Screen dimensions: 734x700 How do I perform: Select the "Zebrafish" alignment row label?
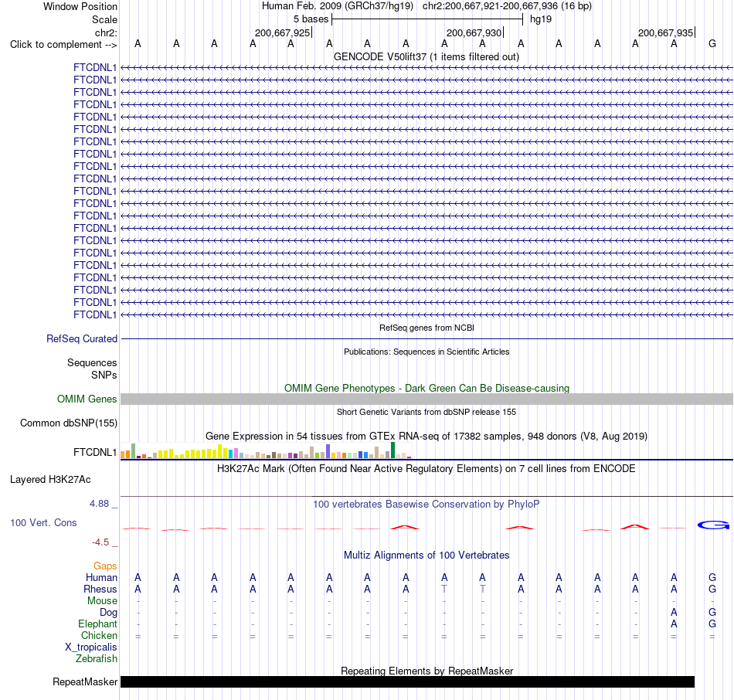(97, 658)
